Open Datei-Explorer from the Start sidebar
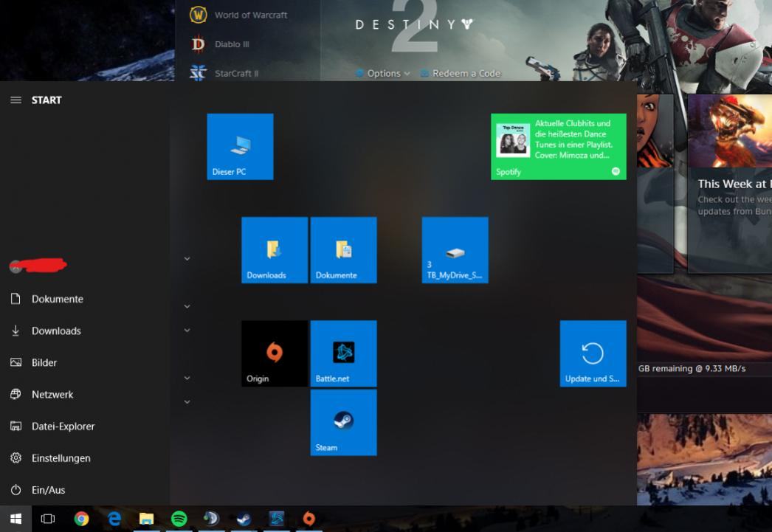 pos(62,426)
